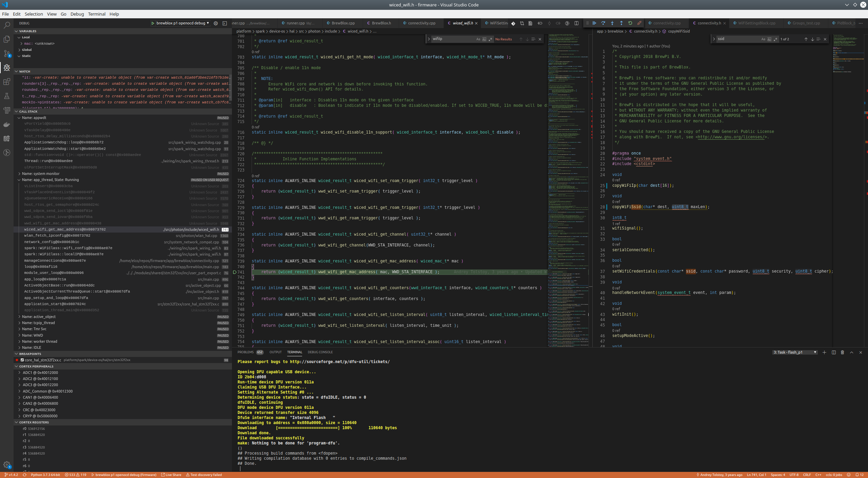The width and height of the screenshot is (868, 478).
Task: Switch to the Debug Console panel tab
Action: click(320, 352)
